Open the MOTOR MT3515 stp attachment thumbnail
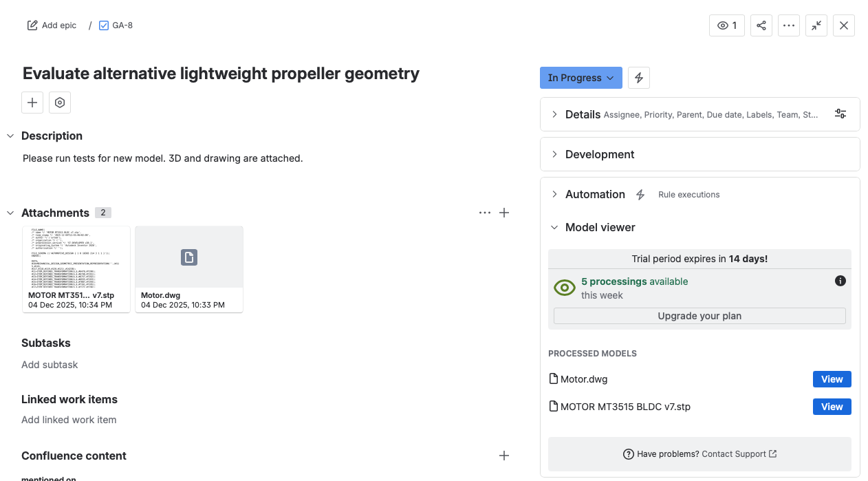The width and height of the screenshot is (868, 481). point(76,257)
